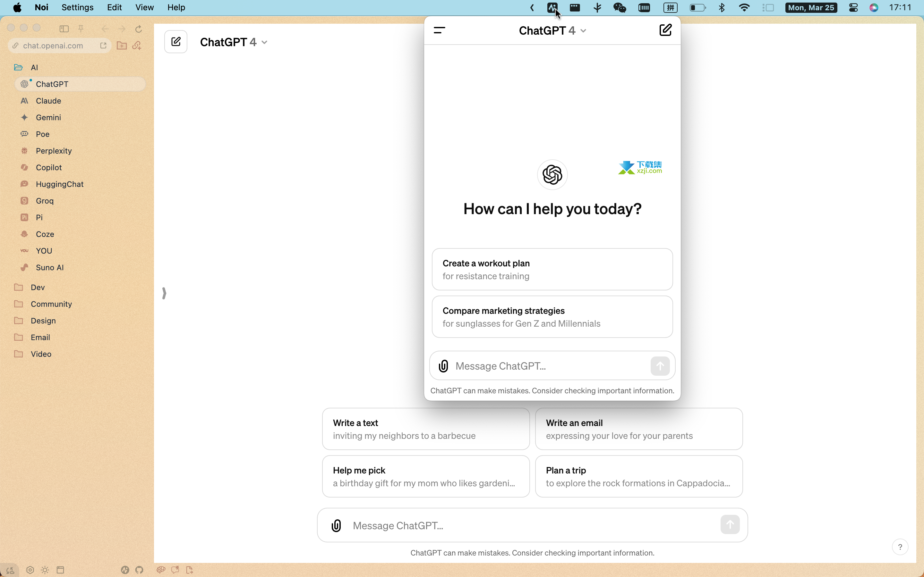Toggle the sidebar collapse arrow button
The width and height of the screenshot is (924, 577).
click(x=164, y=293)
